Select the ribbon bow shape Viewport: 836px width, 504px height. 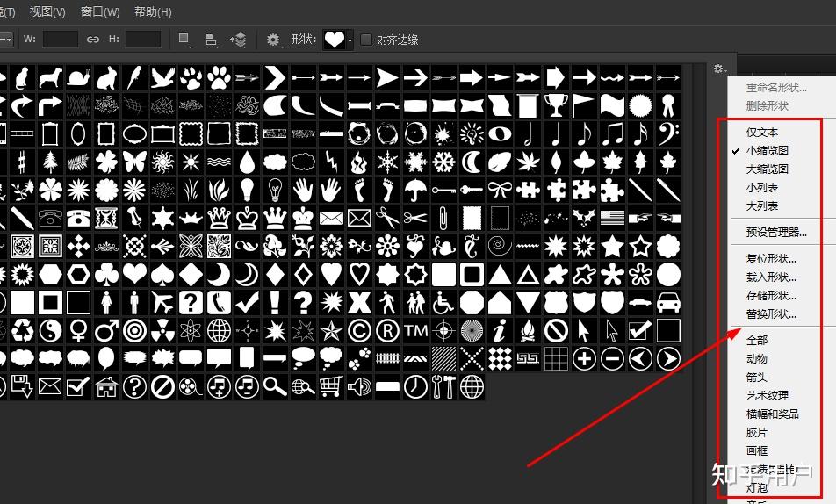click(500, 190)
